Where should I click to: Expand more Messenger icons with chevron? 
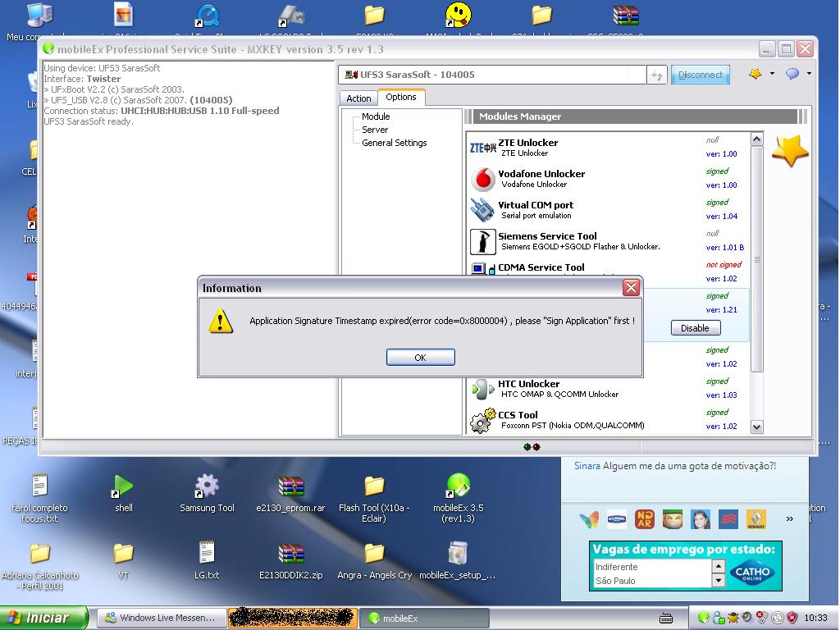pyautogui.click(x=789, y=519)
